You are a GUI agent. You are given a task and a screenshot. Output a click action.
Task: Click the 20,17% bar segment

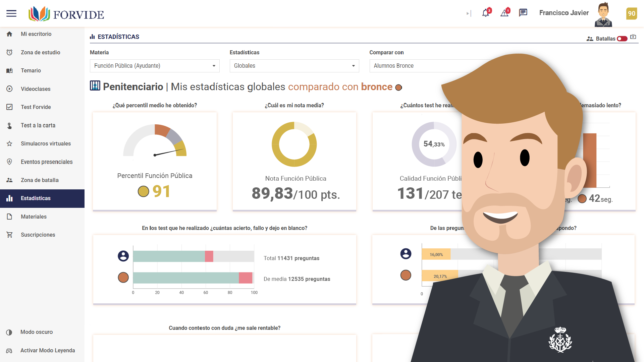pyautogui.click(x=440, y=276)
